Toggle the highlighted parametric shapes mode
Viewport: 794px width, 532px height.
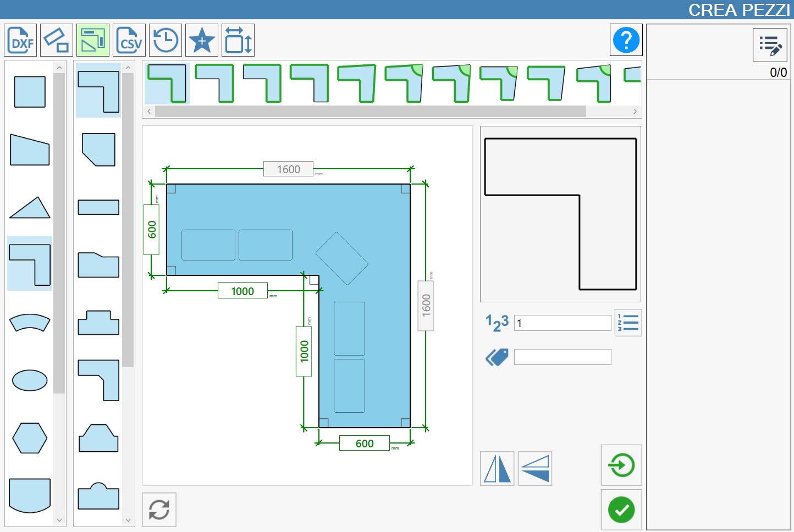point(93,40)
